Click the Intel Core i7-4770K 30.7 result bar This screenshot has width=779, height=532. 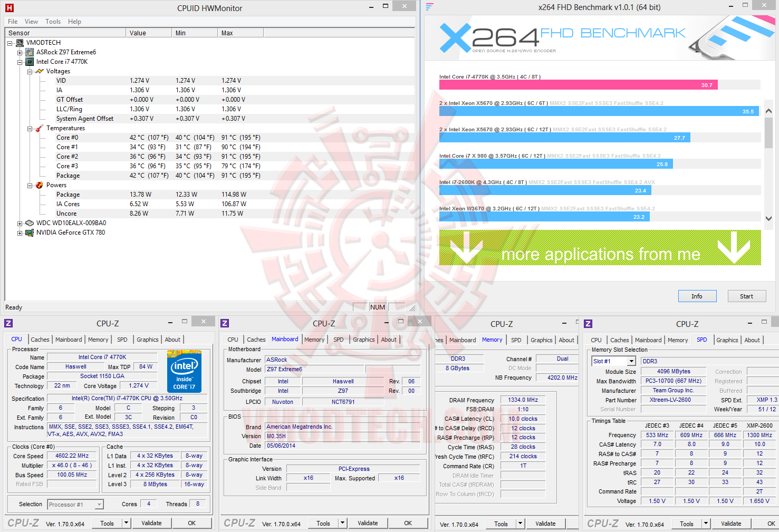coord(579,85)
